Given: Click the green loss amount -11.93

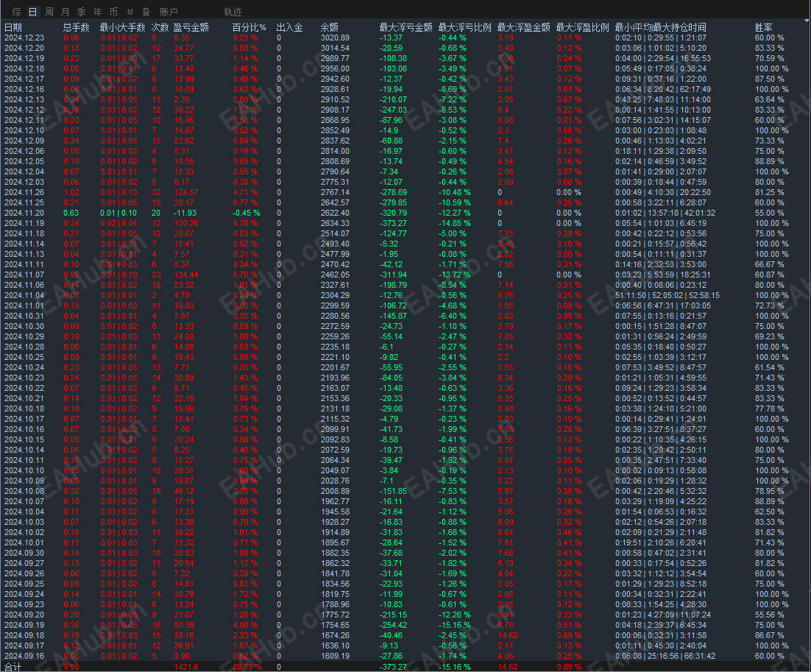Looking at the screenshot, I should pyautogui.click(x=185, y=213).
